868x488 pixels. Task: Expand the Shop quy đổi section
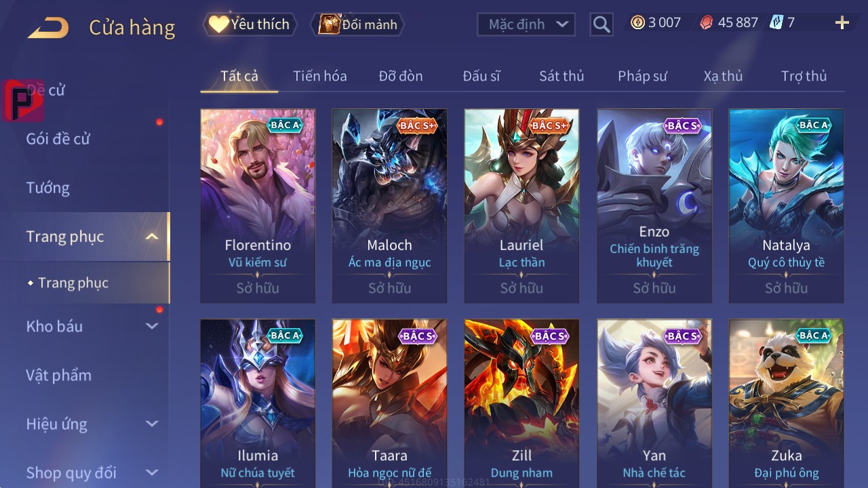click(x=152, y=472)
